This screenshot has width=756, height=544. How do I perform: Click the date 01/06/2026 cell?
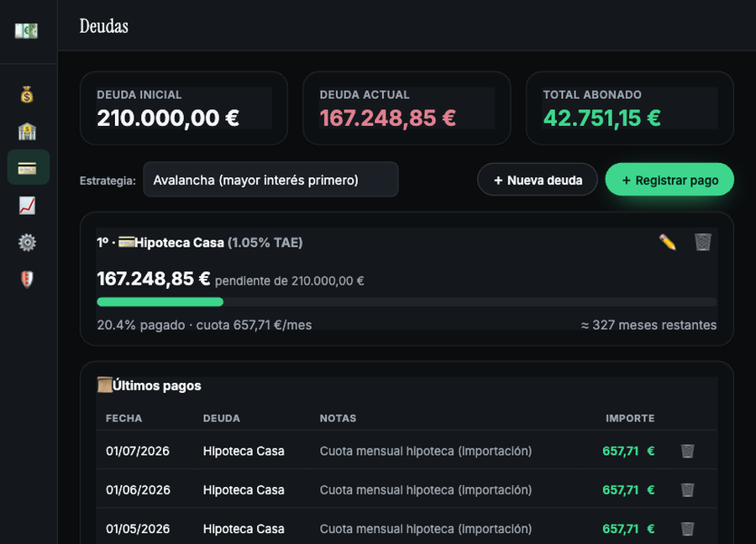[x=138, y=490]
